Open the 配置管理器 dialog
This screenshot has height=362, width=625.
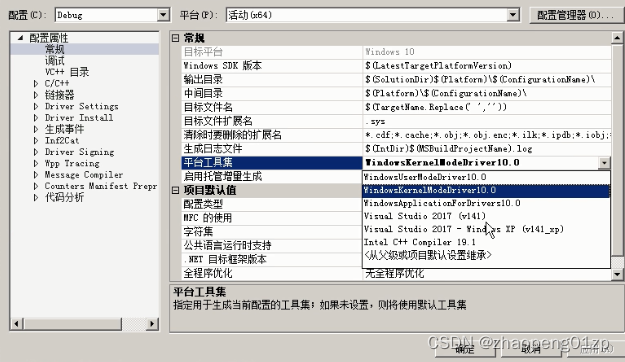pyautogui.click(x=576, y=15)
